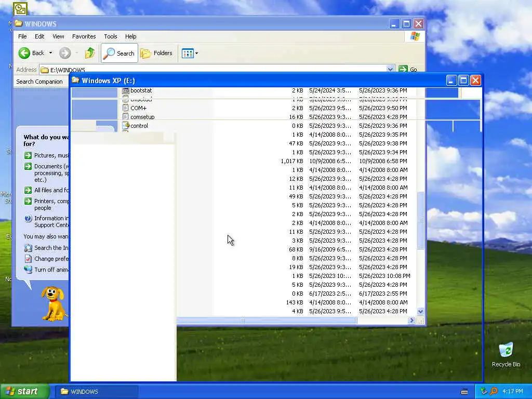The image size is (532, 399).
Task: Open the Help menu
Action: (x=130, y=36)
